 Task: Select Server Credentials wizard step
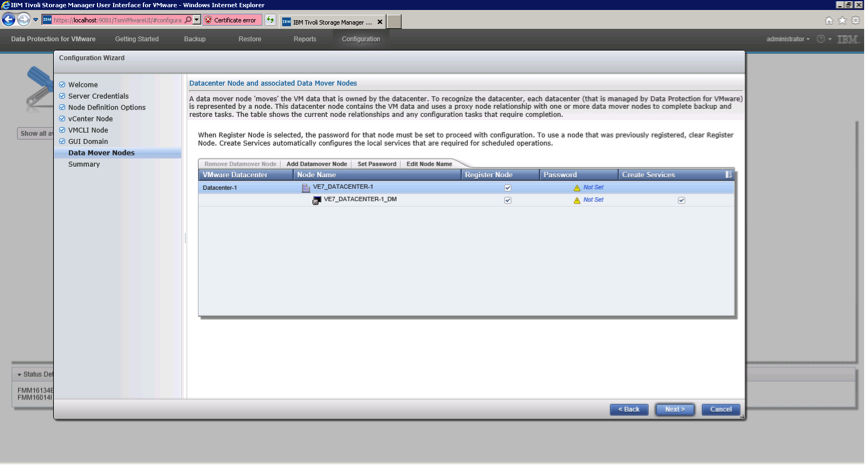coord(98,96)
